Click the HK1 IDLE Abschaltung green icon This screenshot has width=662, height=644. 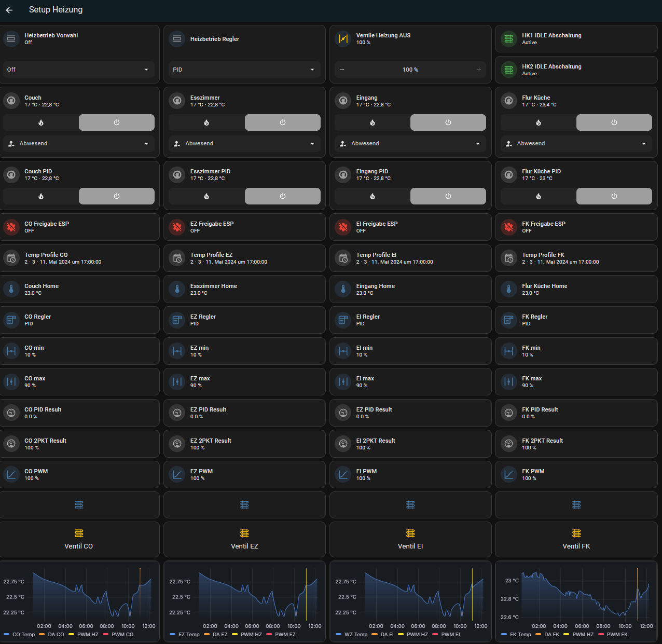509,39
